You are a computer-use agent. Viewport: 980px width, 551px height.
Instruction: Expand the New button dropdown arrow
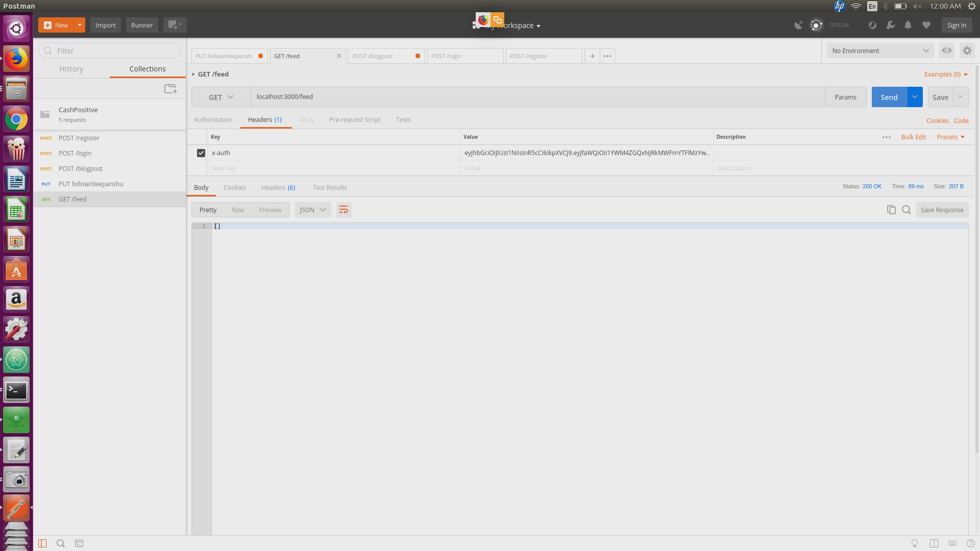click(x=80, y=25)
